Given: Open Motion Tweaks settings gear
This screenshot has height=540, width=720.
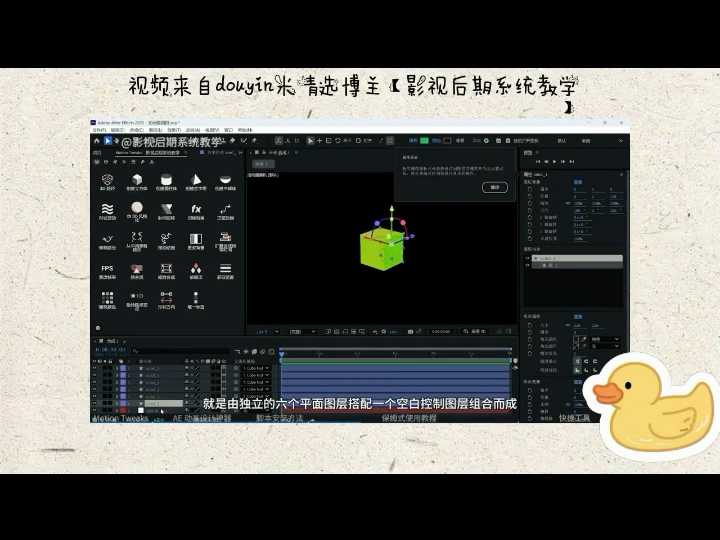Looking at the screenshot, I should tap(98, 328).
